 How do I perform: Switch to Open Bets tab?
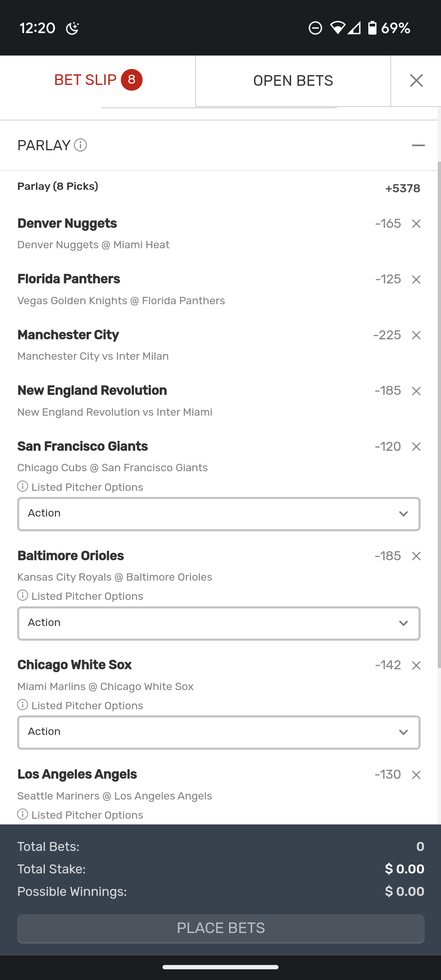tap(293, 81)
